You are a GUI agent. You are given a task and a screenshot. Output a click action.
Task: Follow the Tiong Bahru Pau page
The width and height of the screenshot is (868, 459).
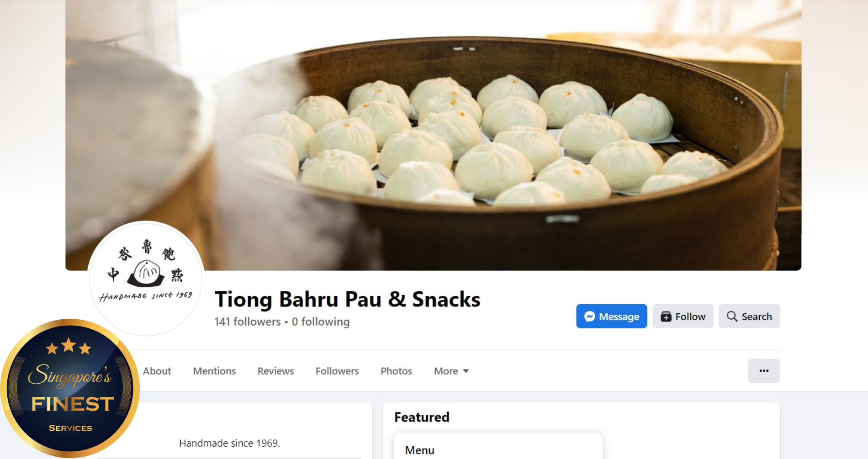(683, 316)
